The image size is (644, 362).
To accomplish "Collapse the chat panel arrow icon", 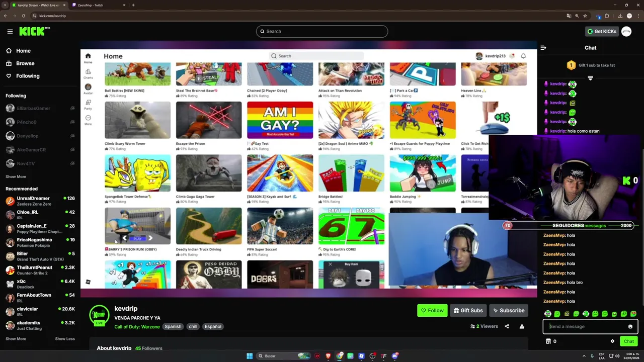I will click(x=543, y=48).
